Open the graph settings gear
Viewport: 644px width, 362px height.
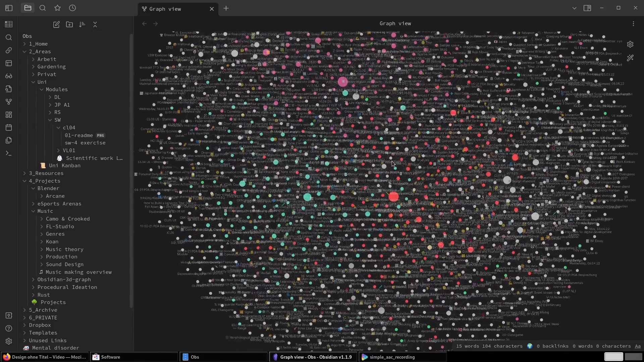click(630, 44)
